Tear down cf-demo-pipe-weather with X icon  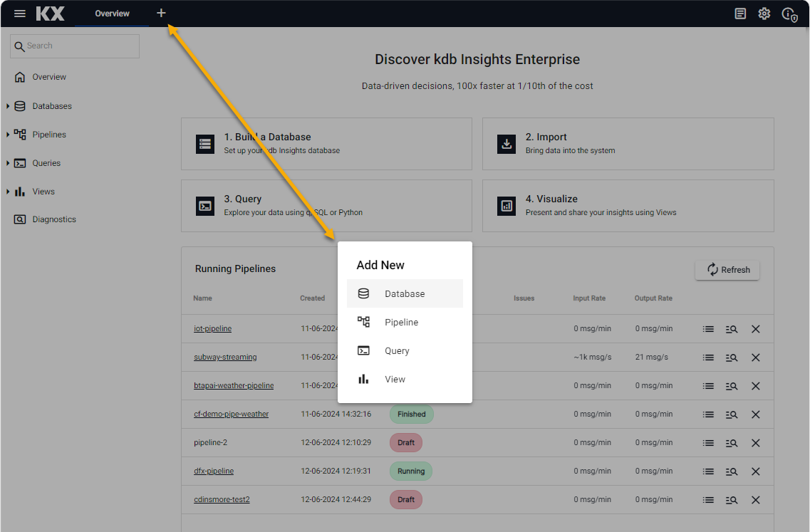tap(755, 414)
